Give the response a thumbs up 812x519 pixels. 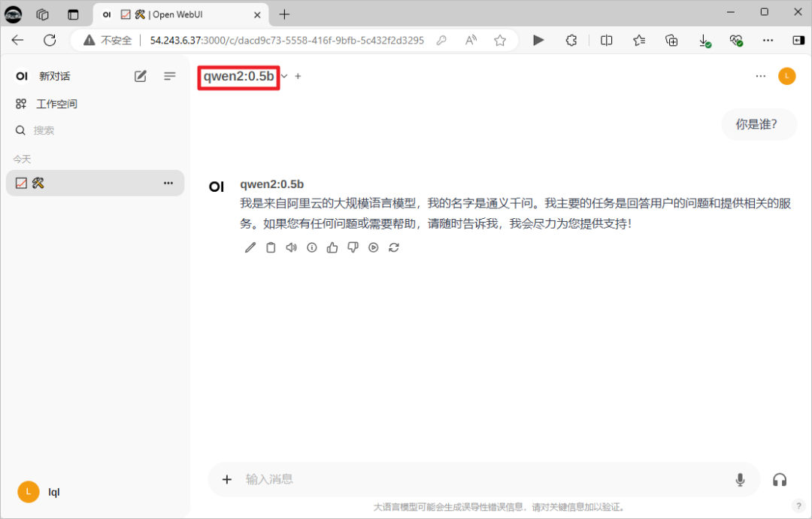[332, 247]
